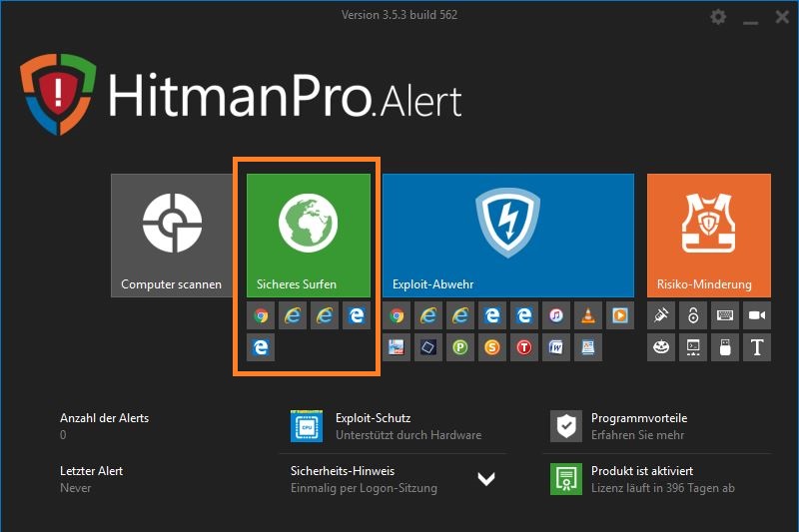Select the green P application icon

[x=460, y=347]
